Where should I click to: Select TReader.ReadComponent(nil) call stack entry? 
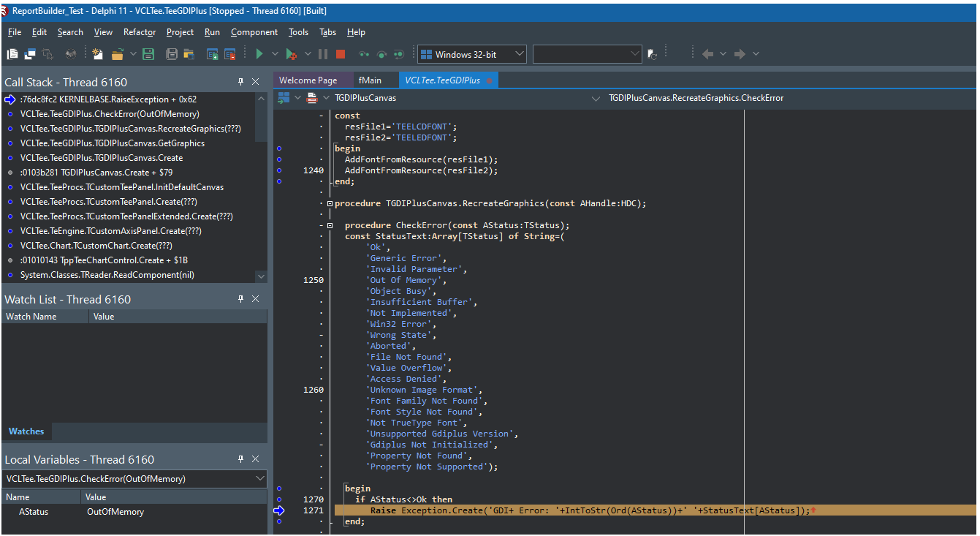click(x=129, y=275)
